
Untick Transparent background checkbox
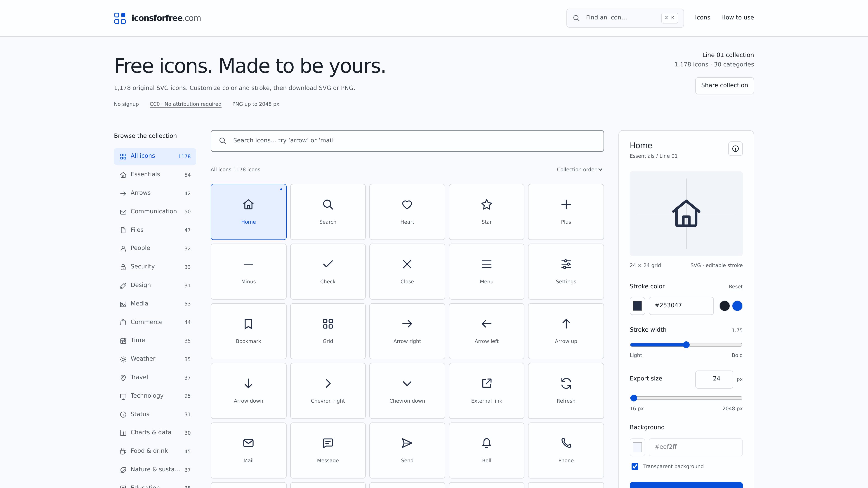(x=635, y=467)
